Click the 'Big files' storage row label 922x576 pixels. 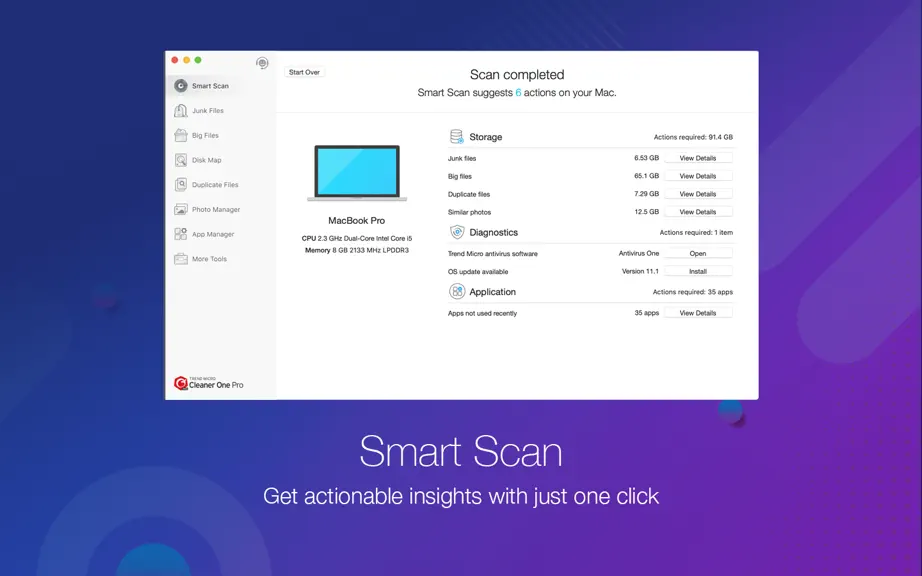point(460,176)
